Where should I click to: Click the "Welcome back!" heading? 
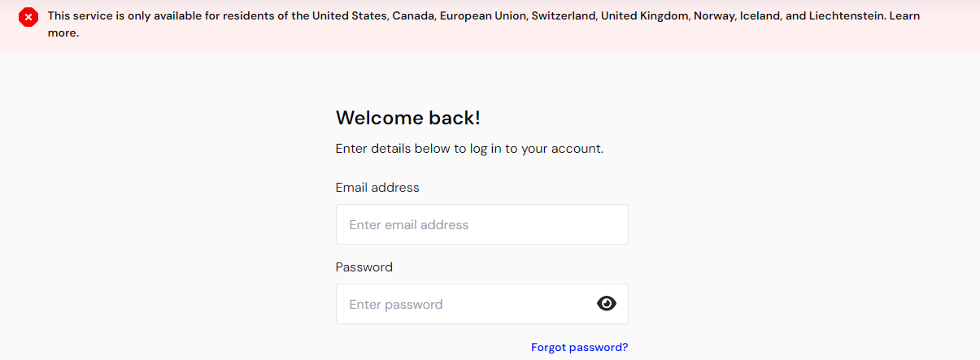click(x=407, y=118)
